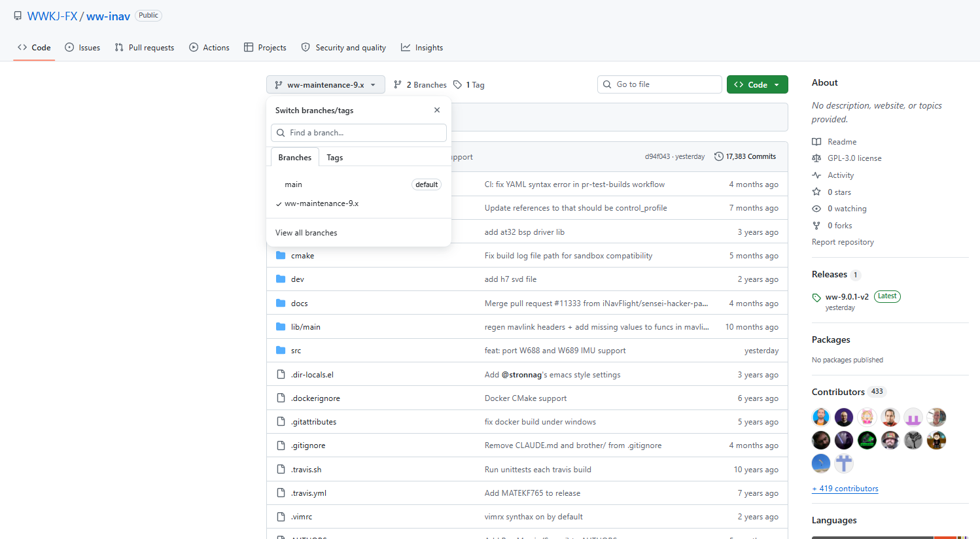This screenshot has height=539, width=980.
Task: View the 0 watching link
Action: click(x=847, y=209)
